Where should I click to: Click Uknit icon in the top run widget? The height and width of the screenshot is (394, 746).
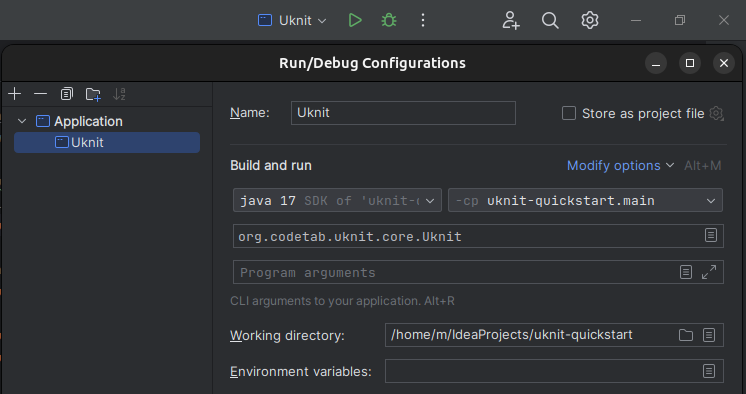[x=265, y=20]
